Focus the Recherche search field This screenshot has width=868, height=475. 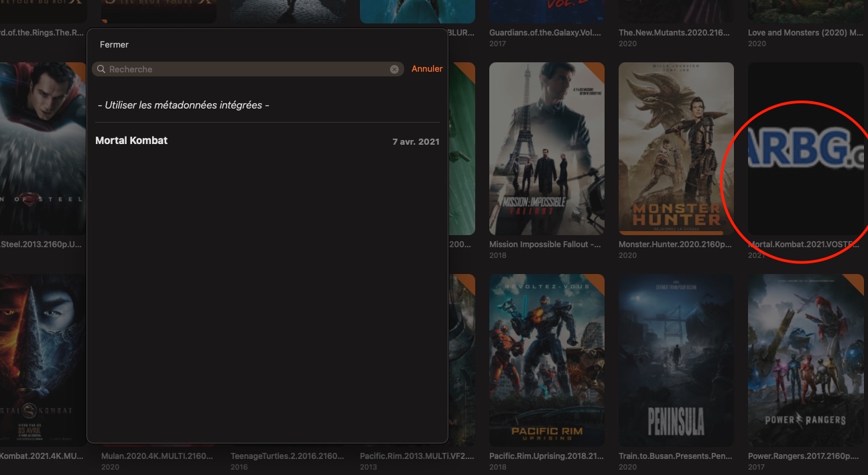(x=248, y=69)
